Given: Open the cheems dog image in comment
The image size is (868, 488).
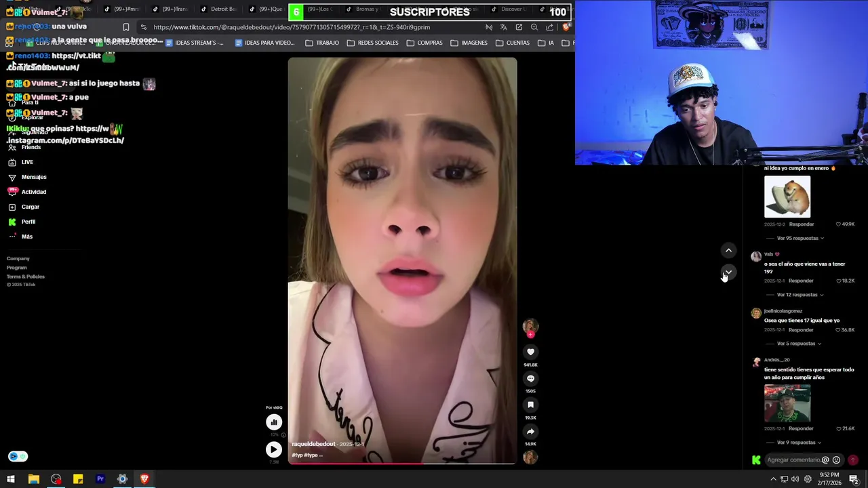Looking at the screenshot, I should (787, 197).
